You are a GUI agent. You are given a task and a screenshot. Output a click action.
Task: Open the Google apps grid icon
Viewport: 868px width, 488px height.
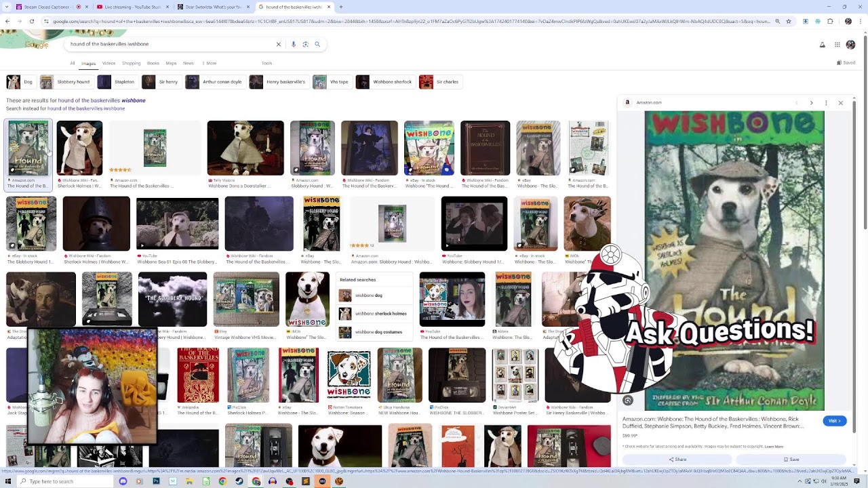837,45
